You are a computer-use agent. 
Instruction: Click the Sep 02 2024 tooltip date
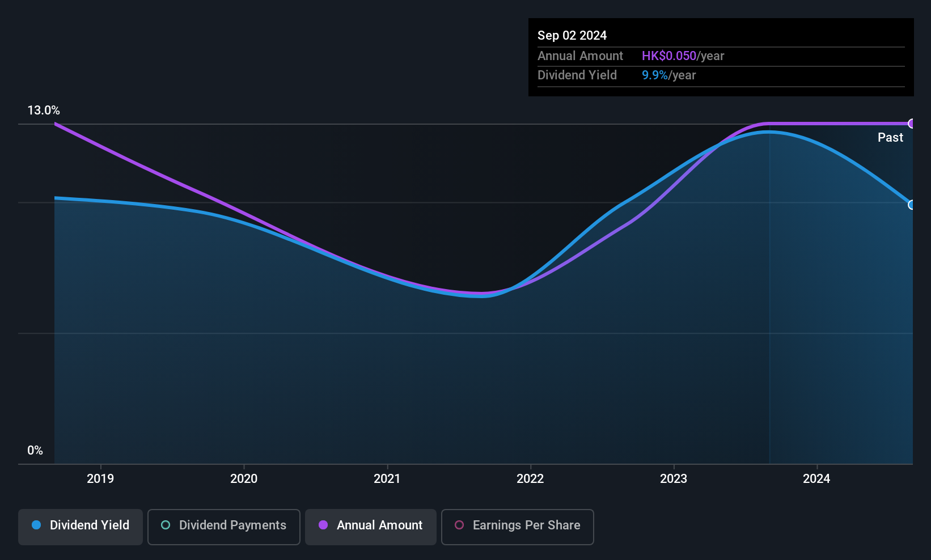[572, 35]
